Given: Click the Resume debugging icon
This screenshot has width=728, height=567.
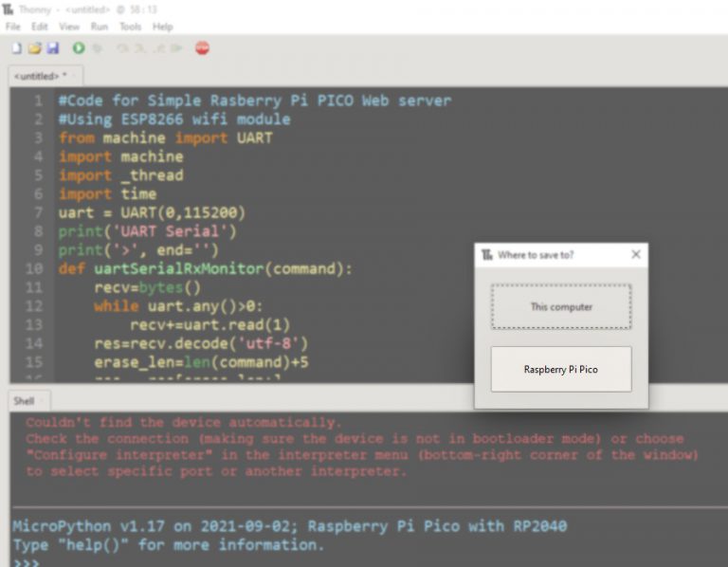Looking at the screenshot, I should pos(176,48).
